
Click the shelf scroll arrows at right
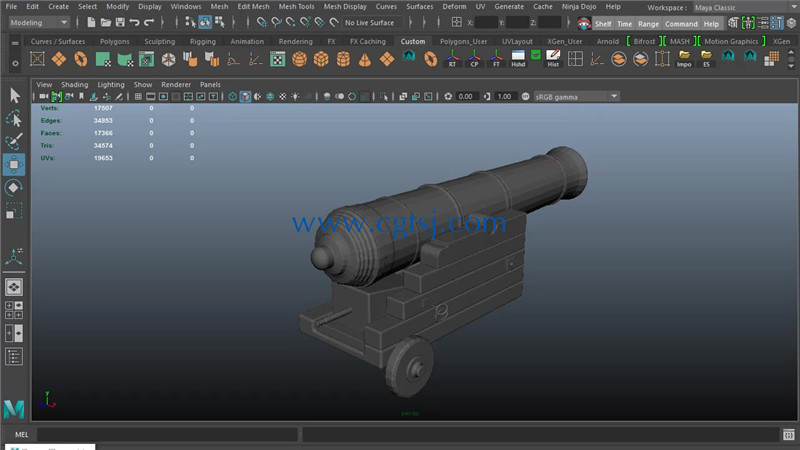tap(791, 59)
